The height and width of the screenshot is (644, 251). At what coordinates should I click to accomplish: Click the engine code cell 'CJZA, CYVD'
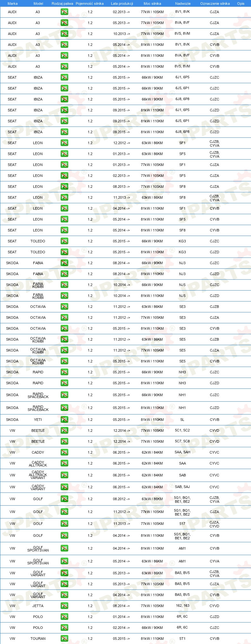coord(214,524)
